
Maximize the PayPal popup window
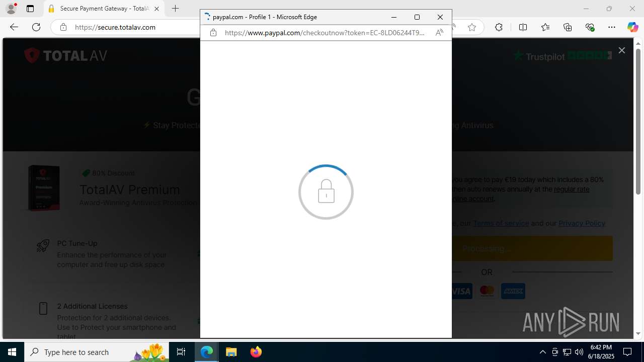pos(417,17)
